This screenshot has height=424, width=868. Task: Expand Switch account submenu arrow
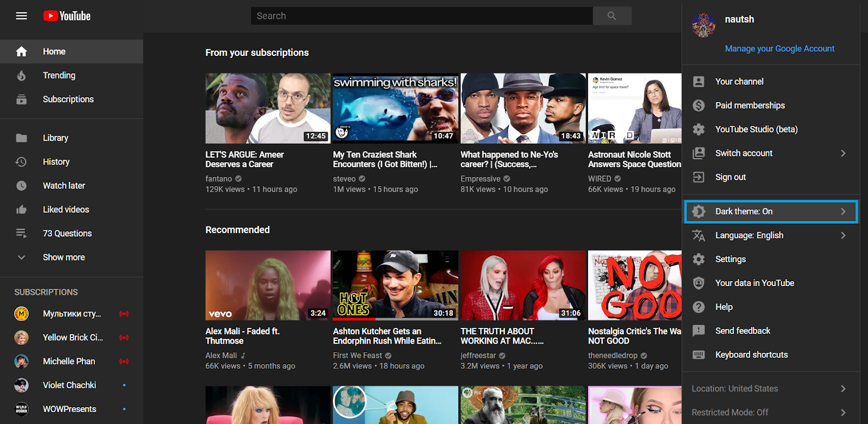[x=843, y=153]
